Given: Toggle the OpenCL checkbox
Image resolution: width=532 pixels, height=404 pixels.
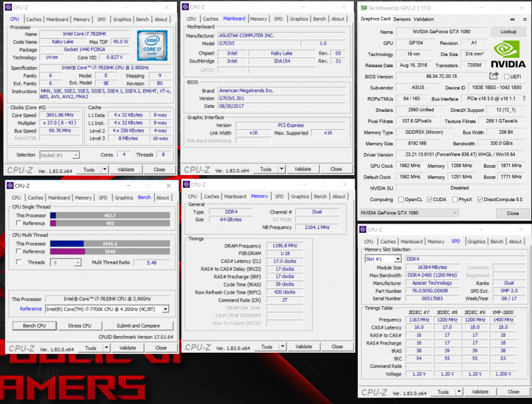Looking at the screenshot, I should tap(401, 199).
